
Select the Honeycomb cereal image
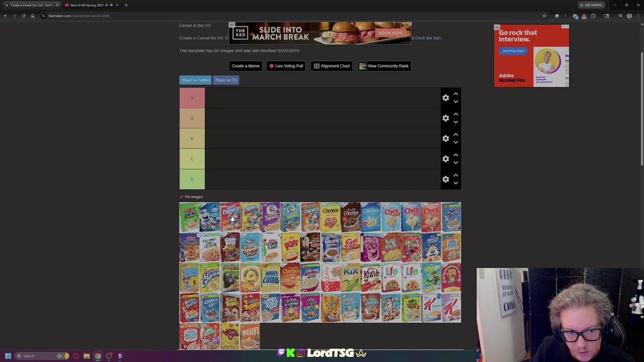(270, 278)
